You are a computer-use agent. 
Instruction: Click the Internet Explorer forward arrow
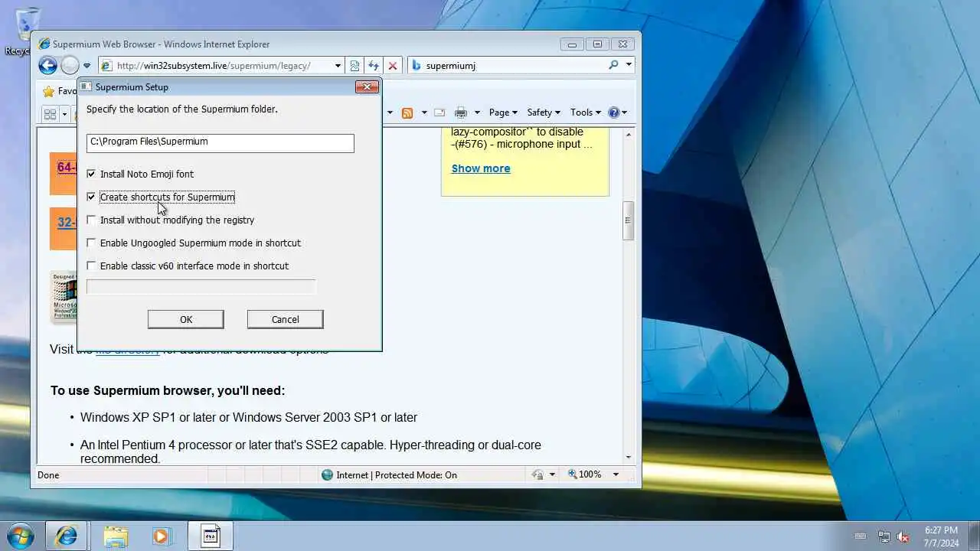[70, 66]
